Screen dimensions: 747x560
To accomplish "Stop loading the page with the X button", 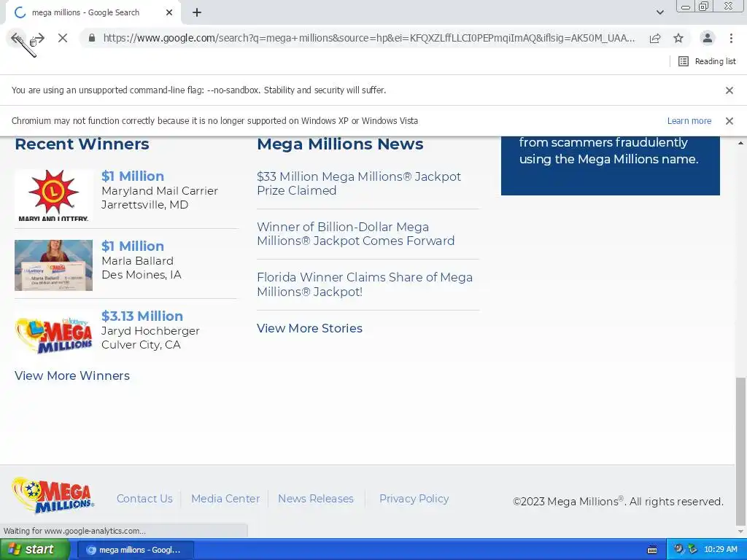I will pyautogui.click(x=63, y=38).
